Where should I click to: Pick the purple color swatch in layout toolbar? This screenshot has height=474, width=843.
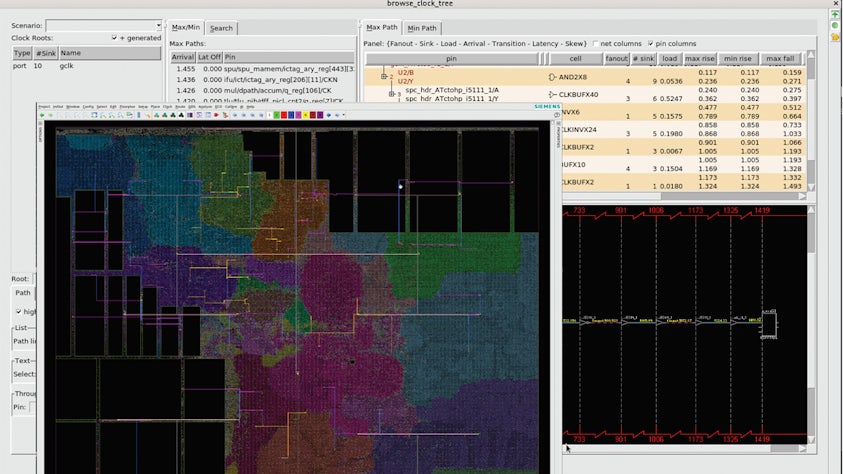click(x=320, y=115)
